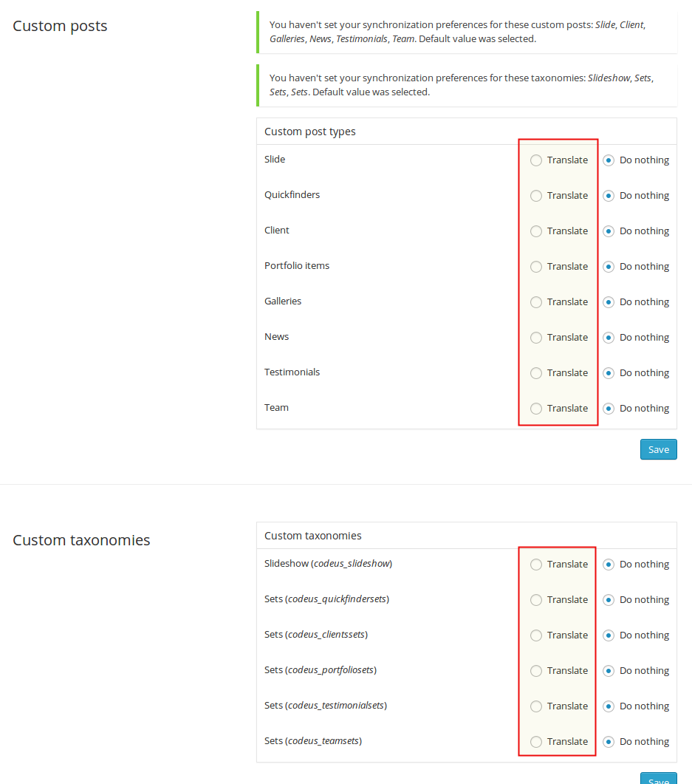Select Translate for the Slide post type
The width and height of the screenshot is (692, 784).
click(535, 160)
